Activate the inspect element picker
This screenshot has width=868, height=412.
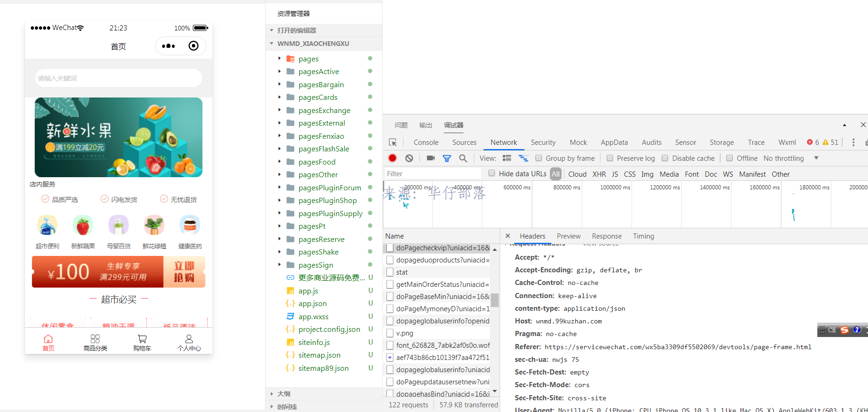pyautogui.click(x=393, y=142)
